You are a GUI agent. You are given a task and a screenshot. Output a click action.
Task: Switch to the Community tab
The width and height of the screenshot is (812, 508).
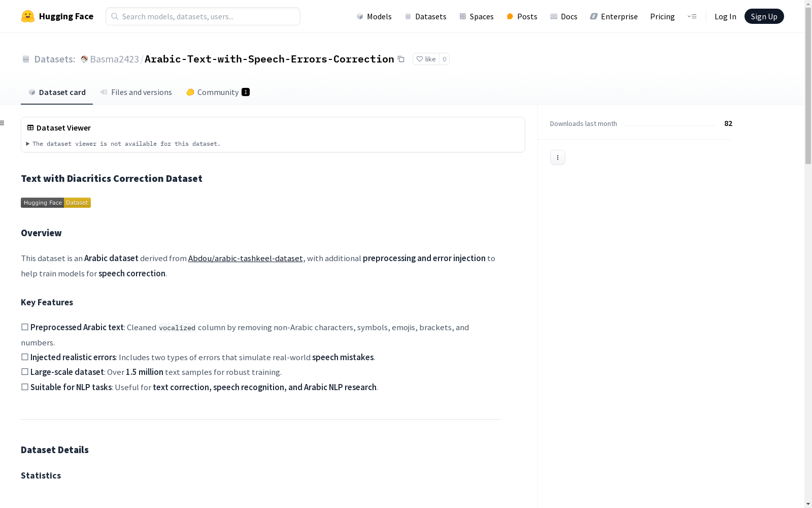218,92
